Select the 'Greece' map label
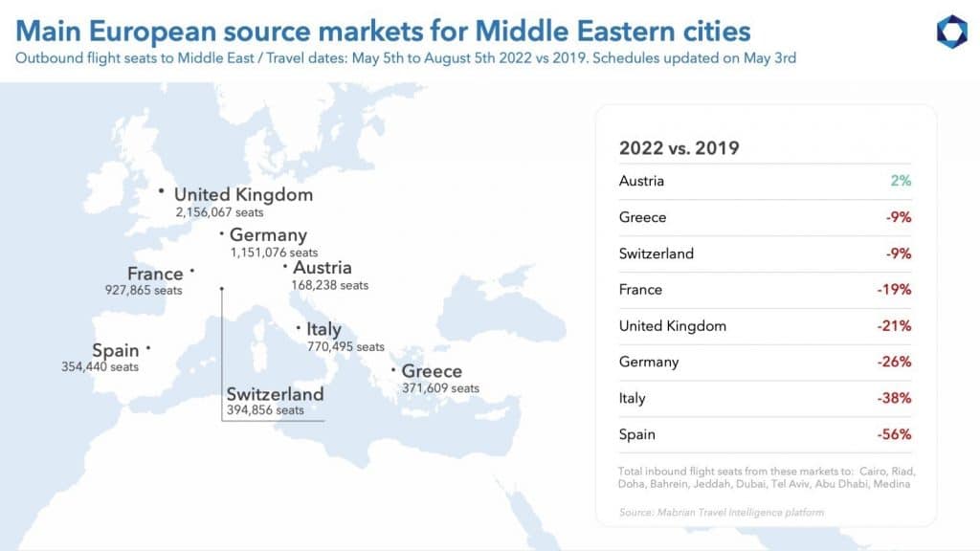Image resolution: width=980 pixels, height=551 pixels. point(432,371)
